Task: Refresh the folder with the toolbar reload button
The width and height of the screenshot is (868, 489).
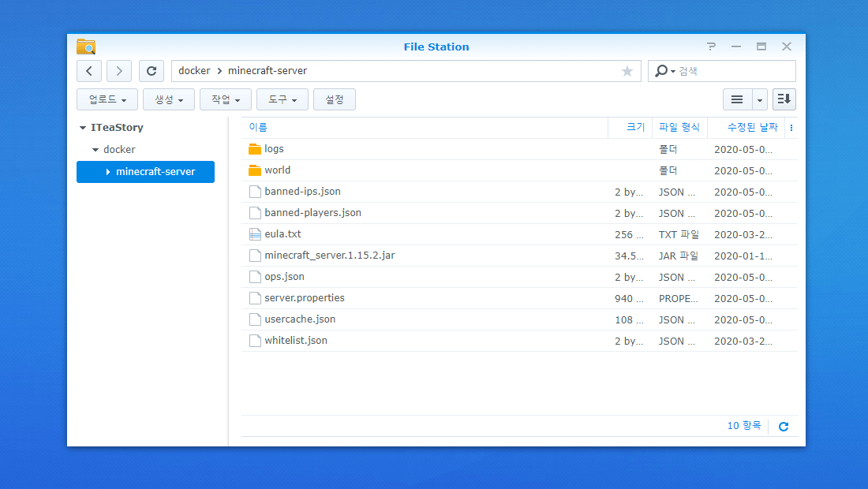Action: pos(152,71)
